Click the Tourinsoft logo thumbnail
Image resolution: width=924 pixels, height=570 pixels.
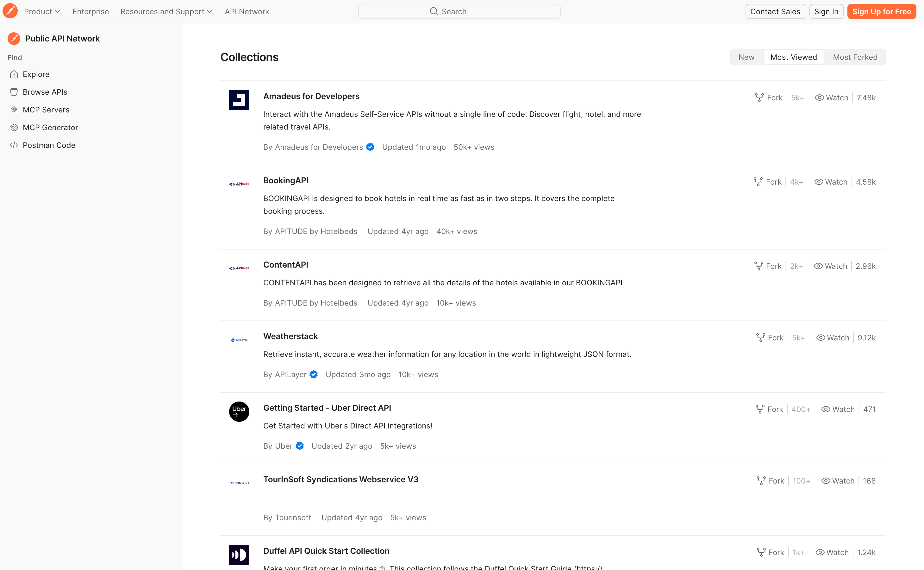[x=239, y=483]
